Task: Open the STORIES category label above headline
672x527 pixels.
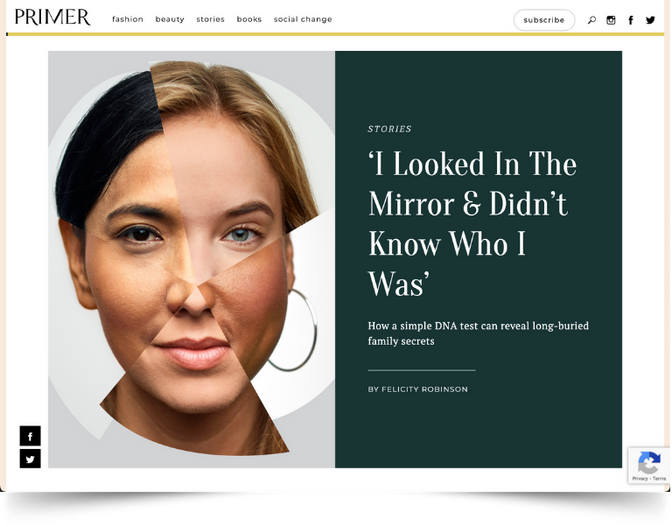Action: (x=390, y=129)
